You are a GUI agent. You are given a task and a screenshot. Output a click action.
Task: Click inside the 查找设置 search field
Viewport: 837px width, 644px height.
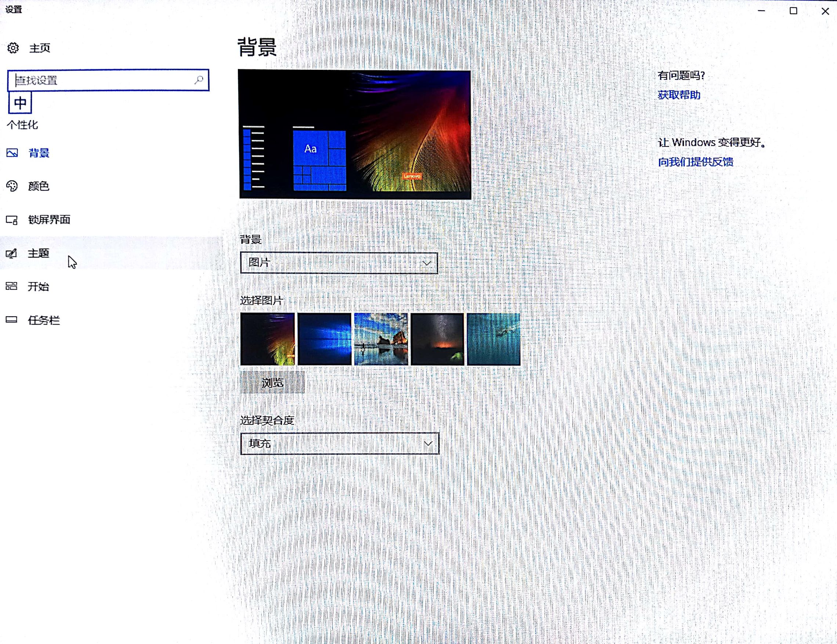point(96,80)
